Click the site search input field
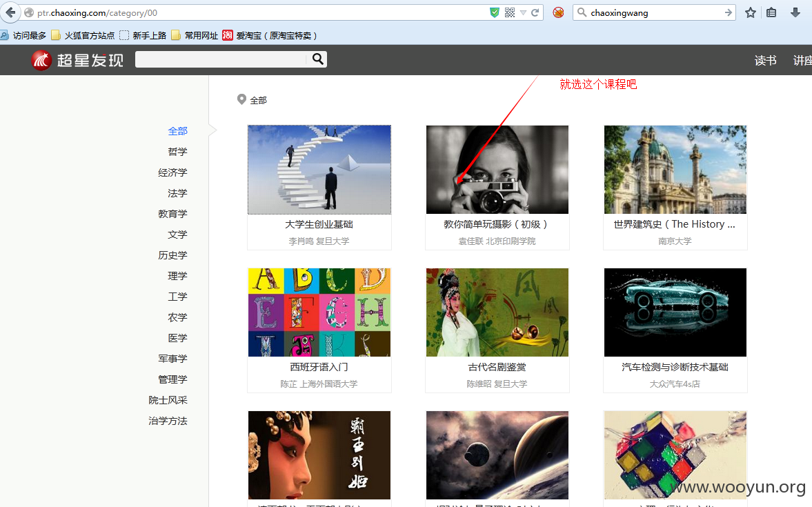This screenshot has height=507, width=812. point(221,59)
